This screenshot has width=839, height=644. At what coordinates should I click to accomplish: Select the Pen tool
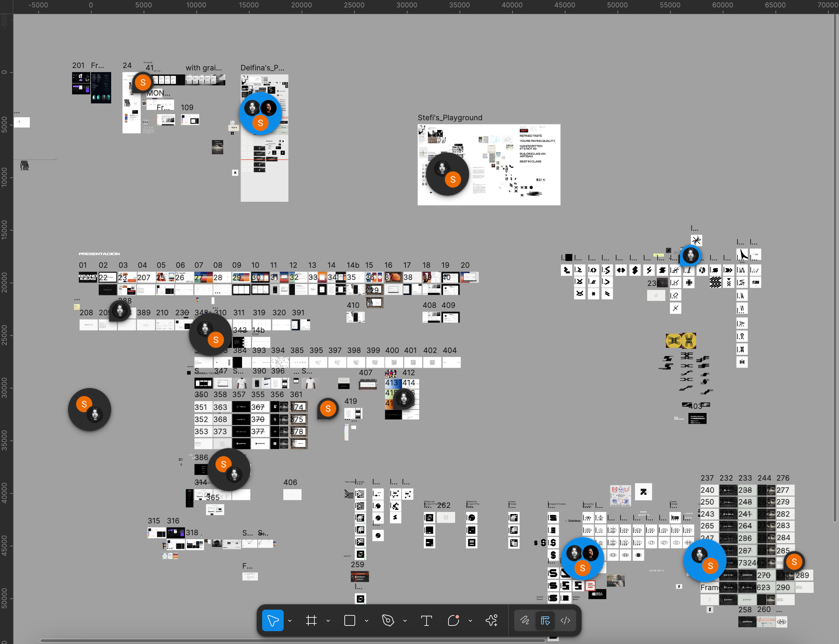[388, 620]
